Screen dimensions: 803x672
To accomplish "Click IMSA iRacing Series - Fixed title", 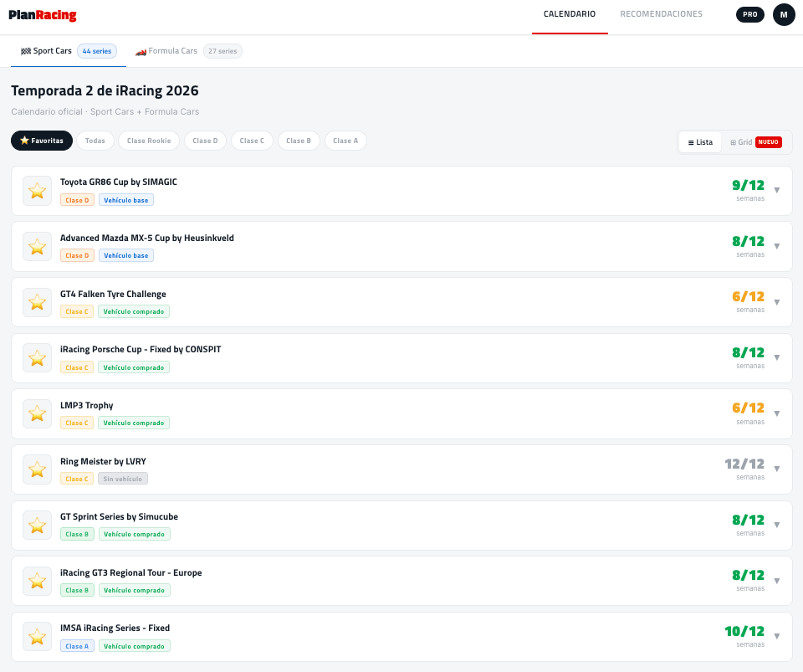I will pos(115,628).
